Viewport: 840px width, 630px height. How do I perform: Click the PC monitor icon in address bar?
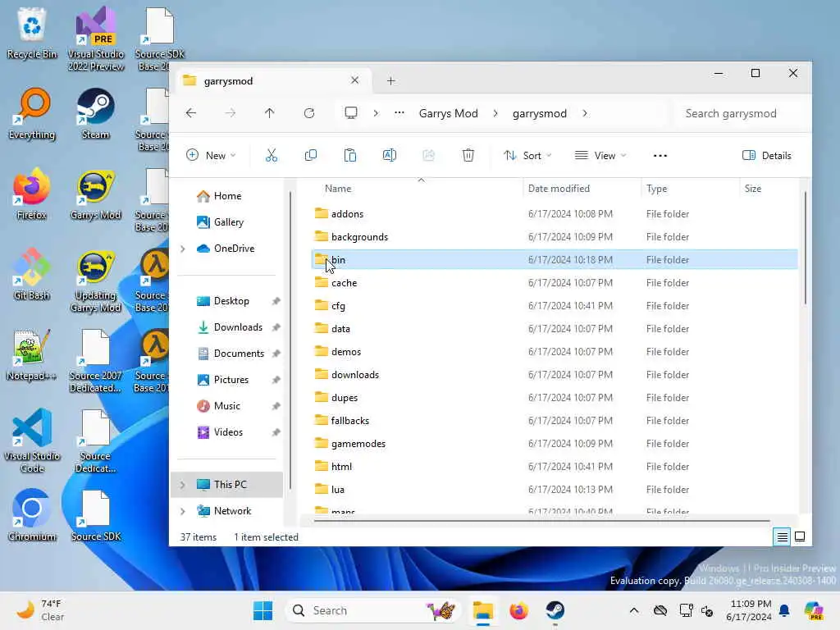coord(351,113)
